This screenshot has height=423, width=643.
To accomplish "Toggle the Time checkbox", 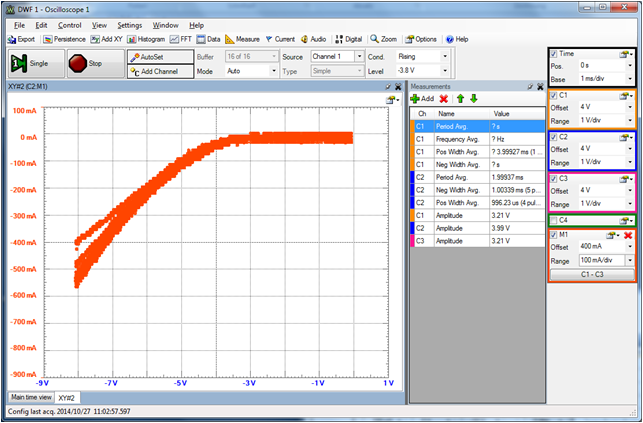I will click(x=554, y=53).
